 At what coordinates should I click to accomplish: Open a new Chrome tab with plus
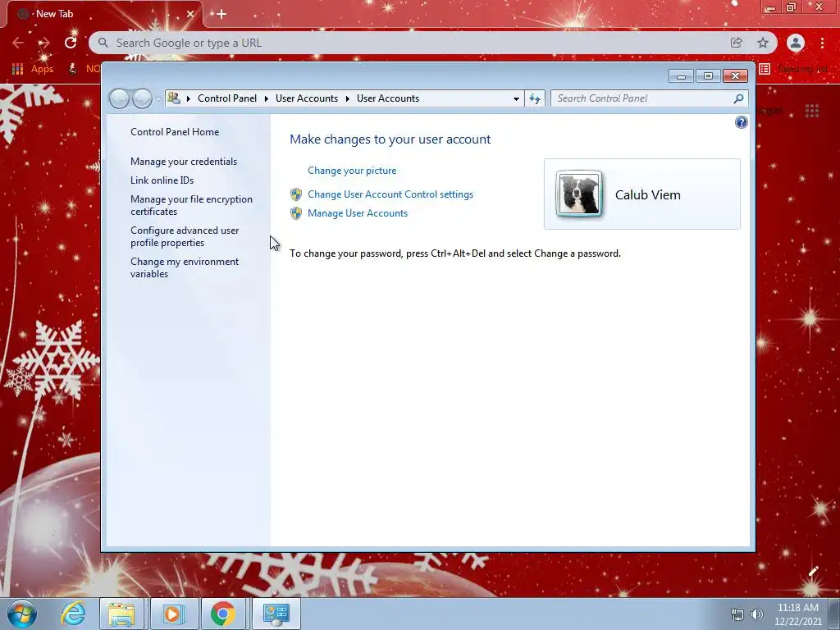click(221, 15)
